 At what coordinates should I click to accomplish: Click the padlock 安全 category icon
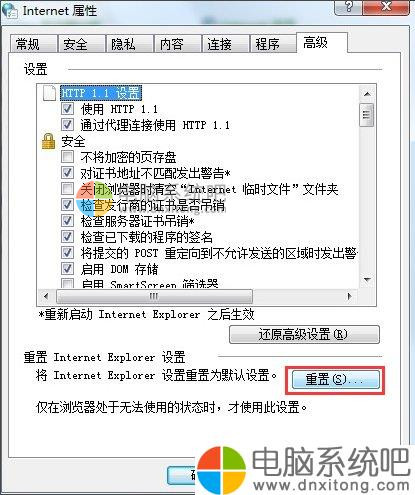[x=49, y=141]
